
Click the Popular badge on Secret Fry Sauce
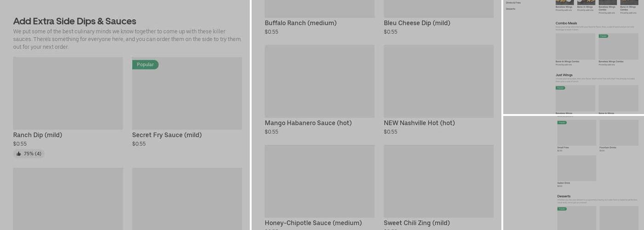[x=145, y=65]
